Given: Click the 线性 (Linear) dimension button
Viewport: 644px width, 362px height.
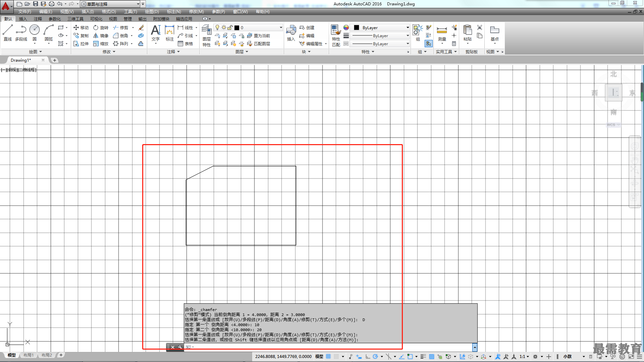Looking at the screenshot, I should click(185, 27).
